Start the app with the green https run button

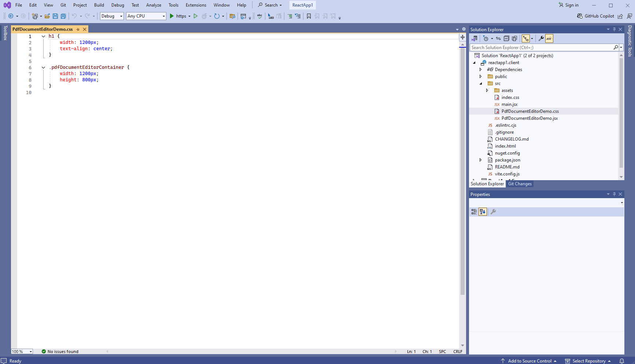pos(172,16)
